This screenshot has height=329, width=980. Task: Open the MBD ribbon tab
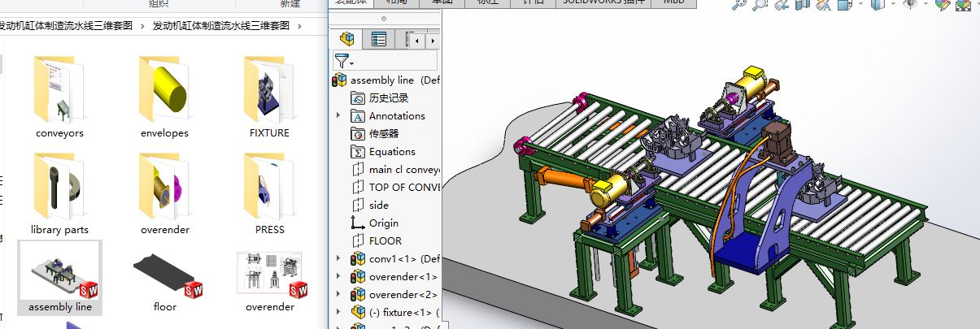tap(674, 2)
